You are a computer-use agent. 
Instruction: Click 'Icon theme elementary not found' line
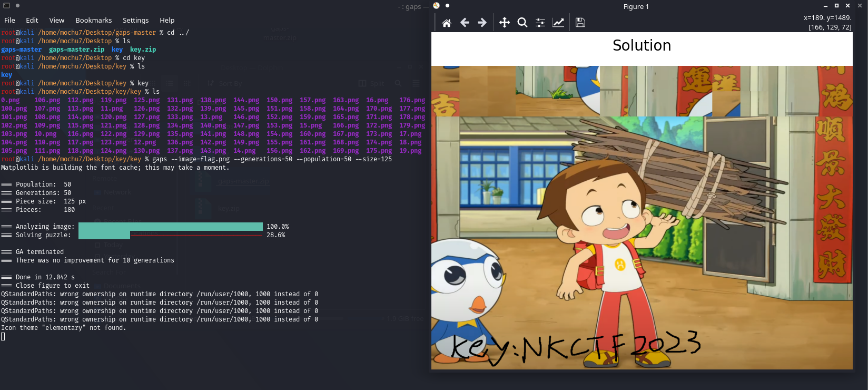64,328
